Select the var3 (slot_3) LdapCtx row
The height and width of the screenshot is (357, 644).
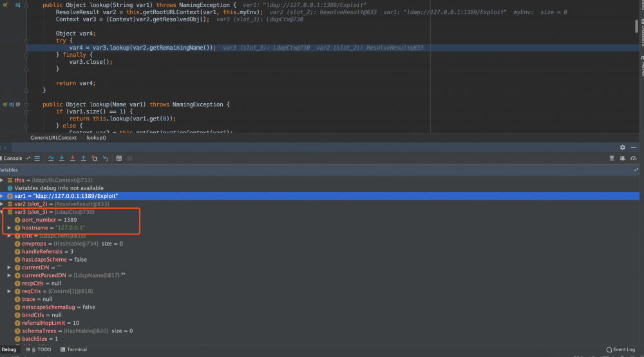[x=319, y=212]
